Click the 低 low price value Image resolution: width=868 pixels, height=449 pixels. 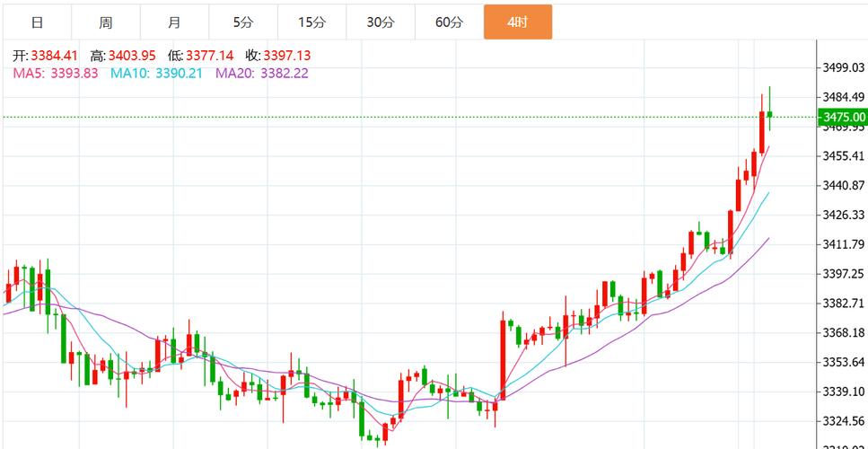[208, 56]
